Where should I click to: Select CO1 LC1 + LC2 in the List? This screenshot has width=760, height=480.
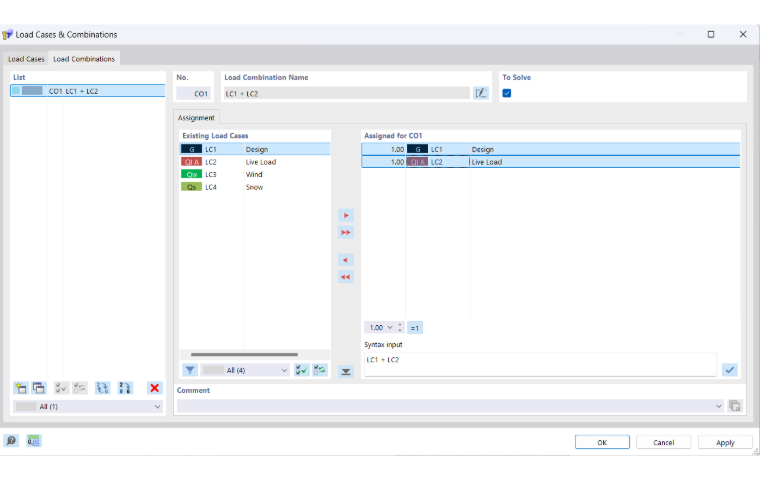[x=88, y=91]
